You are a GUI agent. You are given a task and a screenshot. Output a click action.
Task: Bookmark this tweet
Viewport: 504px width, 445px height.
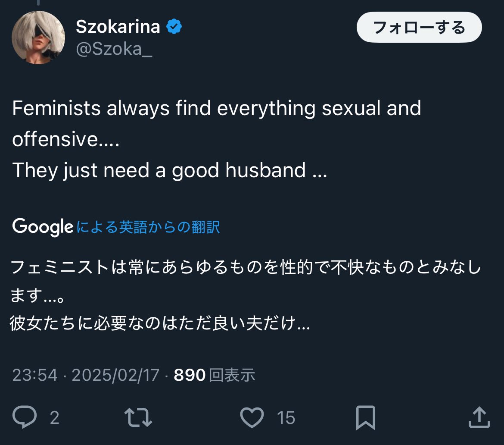[366, 417]
